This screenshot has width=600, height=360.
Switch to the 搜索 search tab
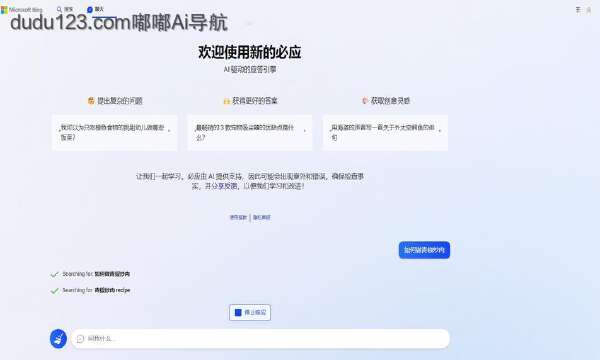click(x=65, y=9)
